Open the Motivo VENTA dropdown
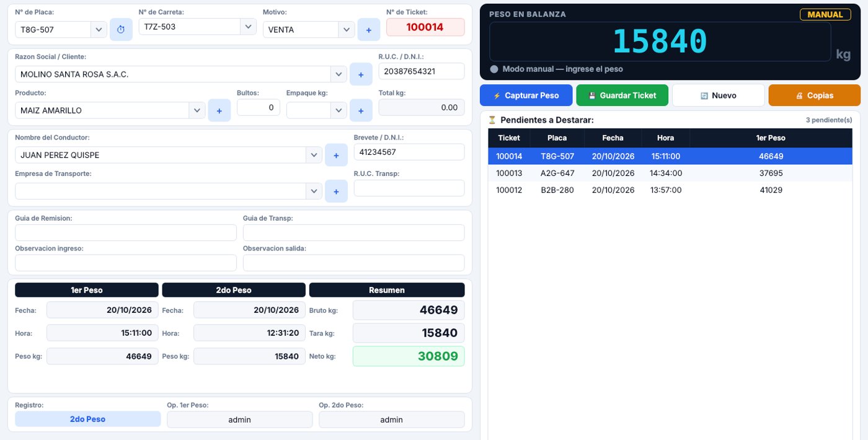This screenshot has width=868, height=440. coord(347,29)
